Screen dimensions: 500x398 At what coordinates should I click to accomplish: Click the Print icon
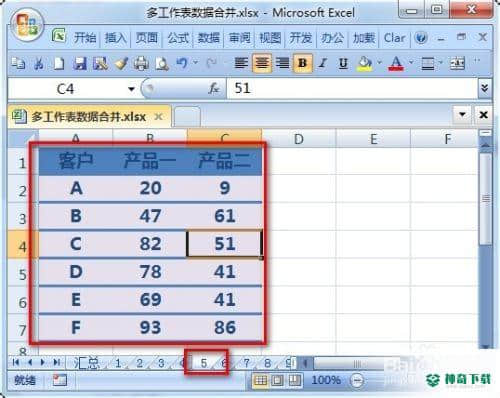click(141, 63)
